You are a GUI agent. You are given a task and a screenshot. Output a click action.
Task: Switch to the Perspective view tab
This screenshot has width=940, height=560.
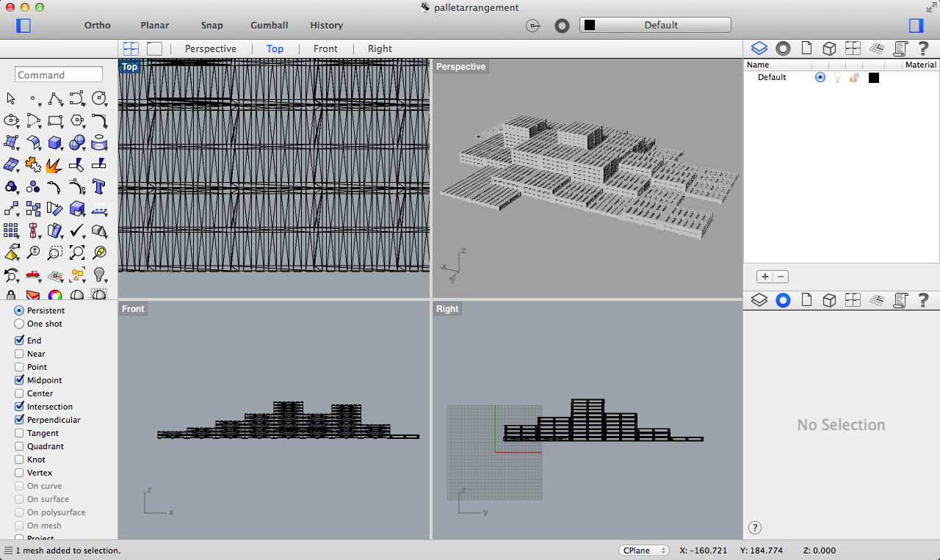point(211,48)
